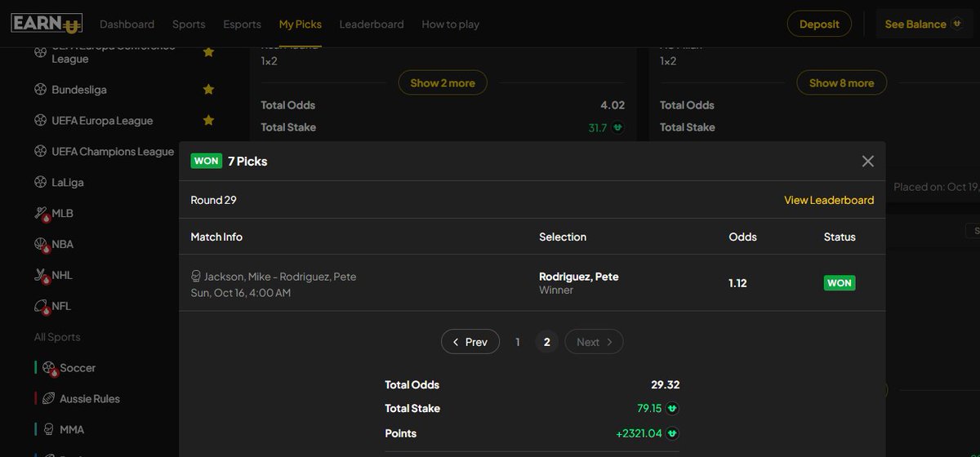Viewport: 980px width, 457px height.
Task: Click the green WON badge in dialog header
Action: coord(206,161)
